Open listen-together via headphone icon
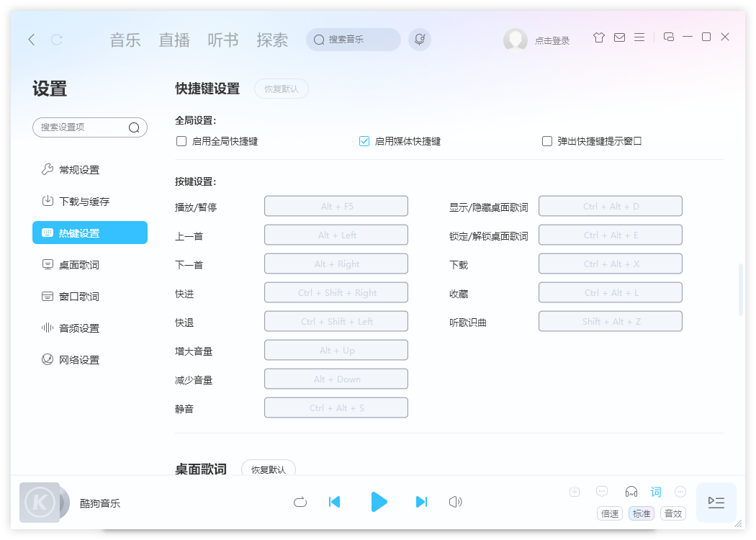756x540 pixels. pyautogui.click(x=631, y=492)
